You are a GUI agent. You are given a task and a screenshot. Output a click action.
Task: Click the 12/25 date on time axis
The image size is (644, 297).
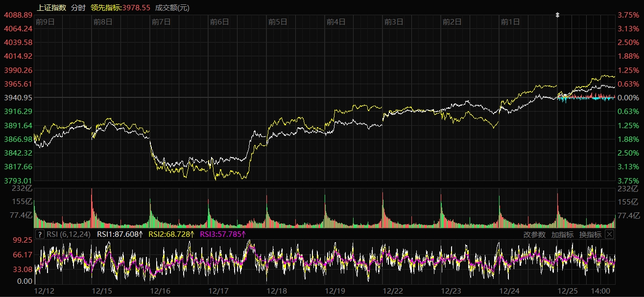(x=567, y=291)
